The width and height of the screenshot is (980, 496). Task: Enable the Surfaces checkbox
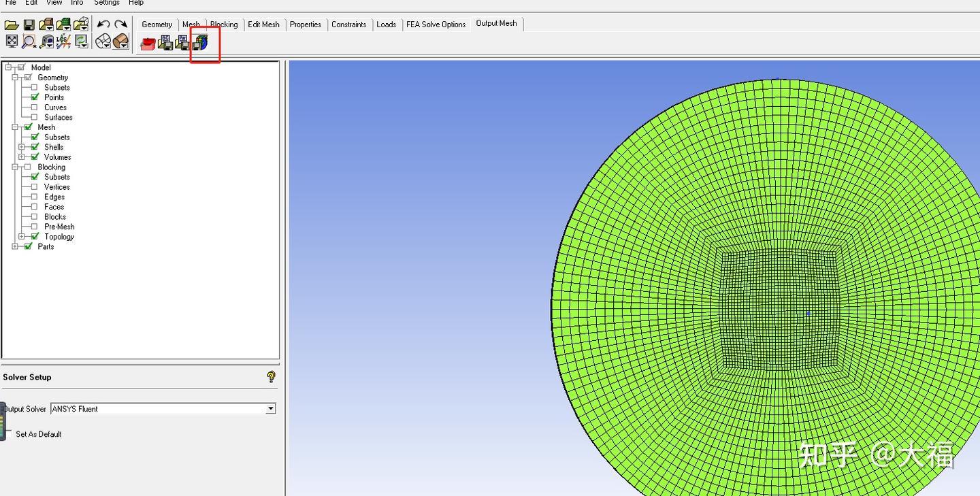[35, 117]
